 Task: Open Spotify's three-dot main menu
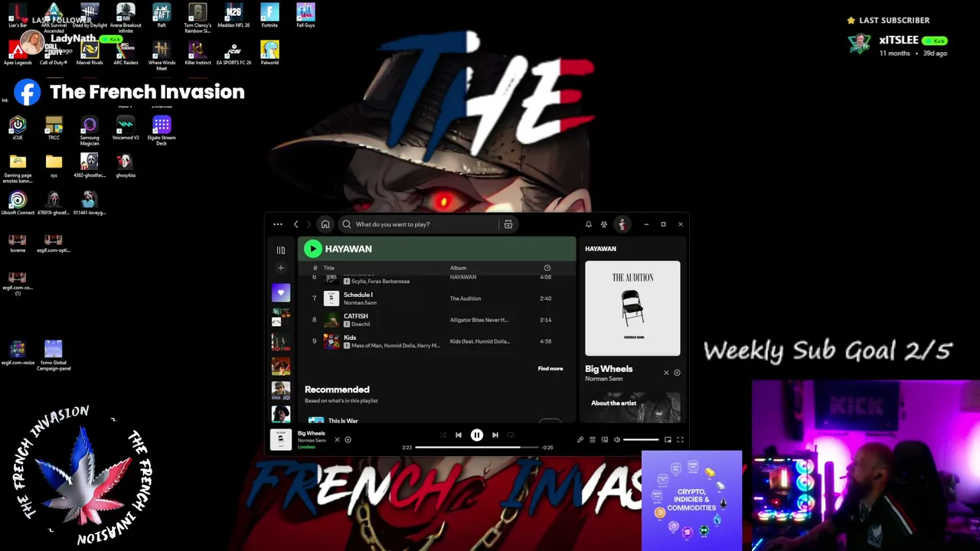click(278, 224)
